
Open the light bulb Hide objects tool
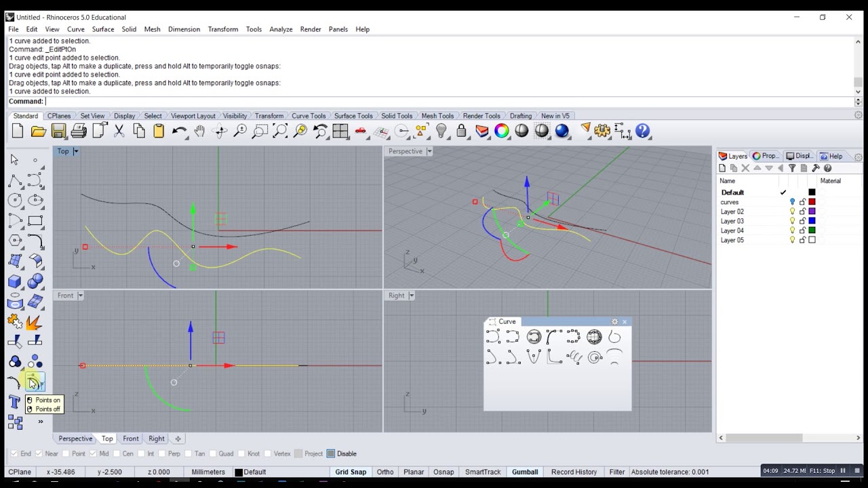click(441, 131)
